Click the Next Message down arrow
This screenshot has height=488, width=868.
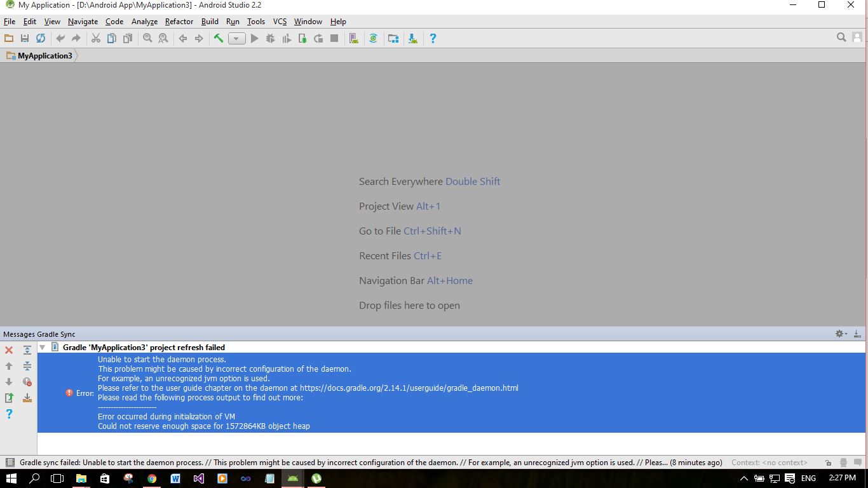point(9,382)
